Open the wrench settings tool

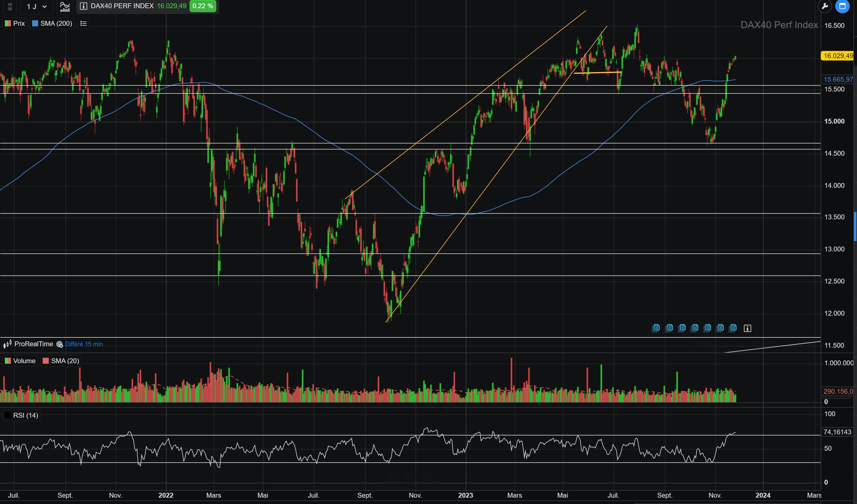[825, 6]
